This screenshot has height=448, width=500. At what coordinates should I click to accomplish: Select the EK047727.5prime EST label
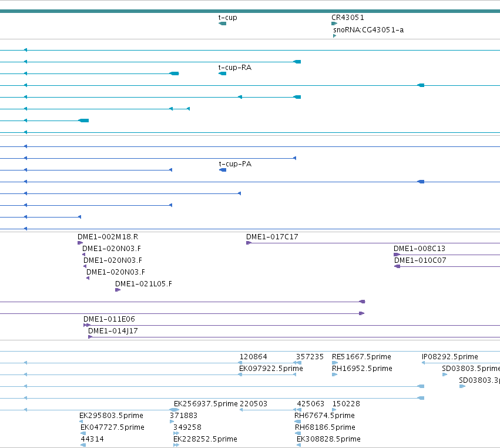click(112, 427)
